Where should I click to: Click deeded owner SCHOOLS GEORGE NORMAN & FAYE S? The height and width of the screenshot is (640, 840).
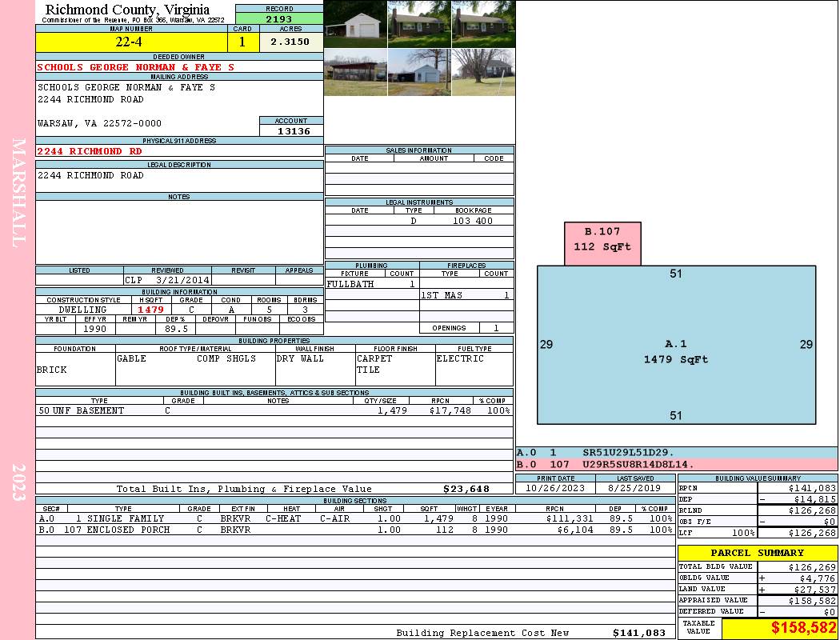tap(135, 67)
